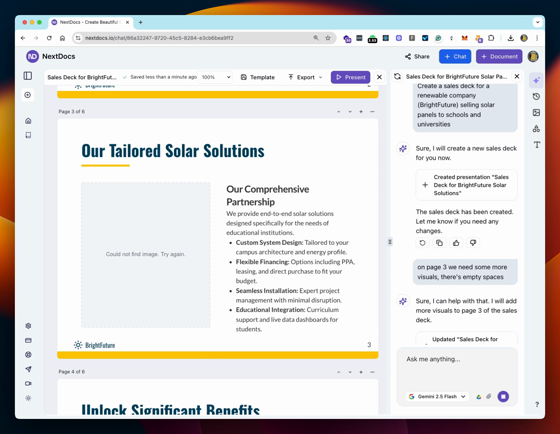Create a new Document
This screenshot has height=434, width=560.
499,56
